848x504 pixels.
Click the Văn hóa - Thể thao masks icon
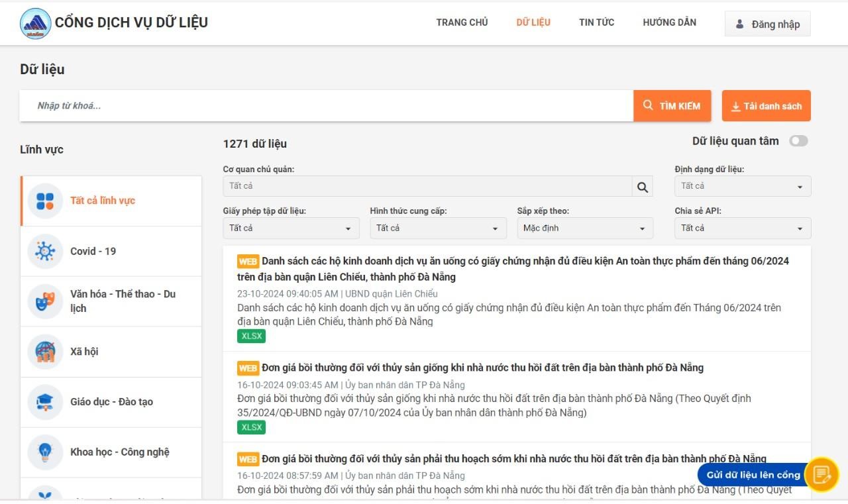pos(45,301)
